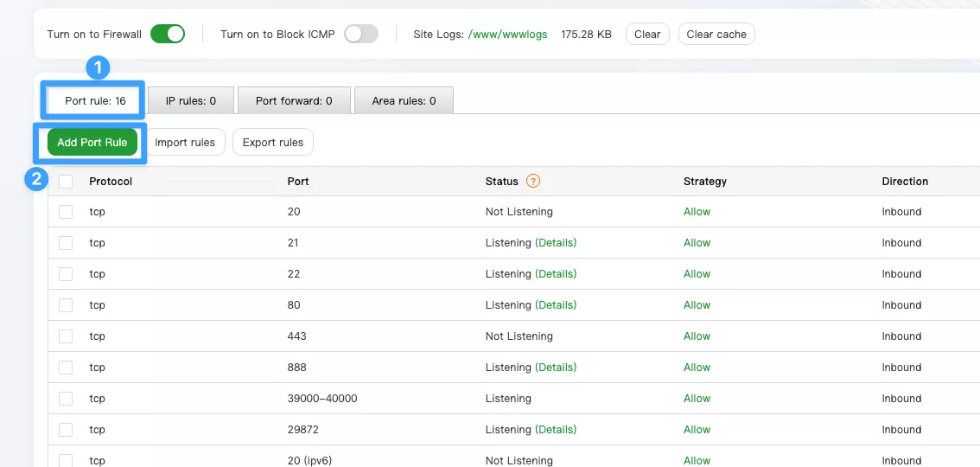The image size is (980, 467).
Task: View Details for port 21 listening status
Action: (556, 243)
